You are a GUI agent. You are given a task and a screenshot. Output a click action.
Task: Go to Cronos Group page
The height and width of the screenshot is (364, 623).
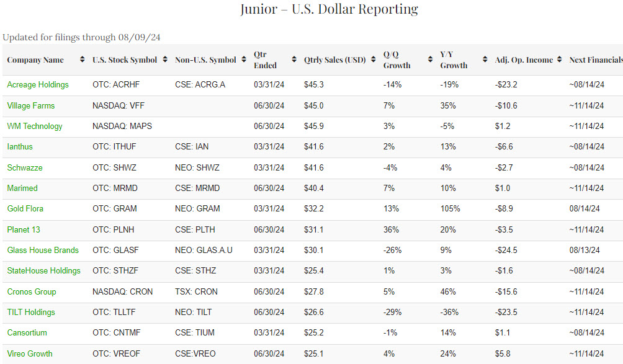click(32, 291)
